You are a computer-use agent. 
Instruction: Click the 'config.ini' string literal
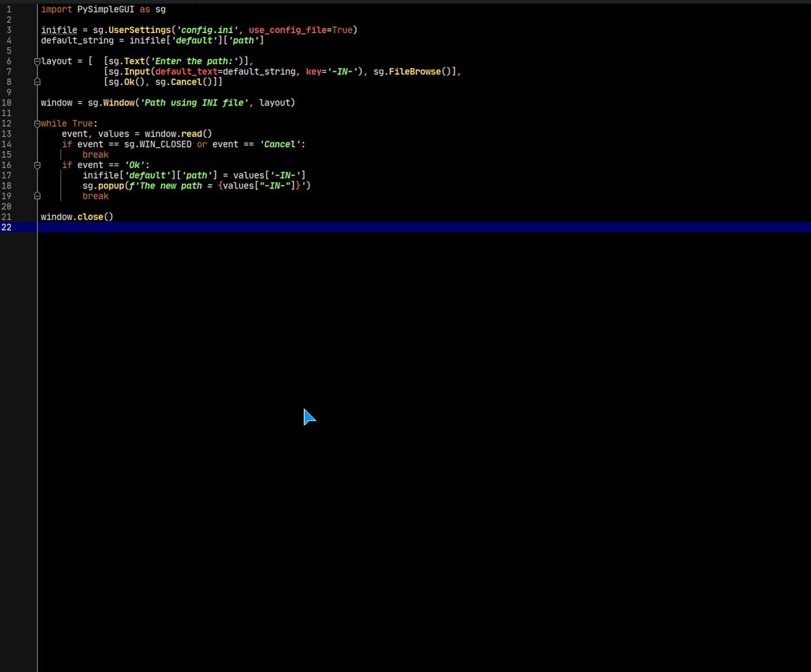(207, 30)
